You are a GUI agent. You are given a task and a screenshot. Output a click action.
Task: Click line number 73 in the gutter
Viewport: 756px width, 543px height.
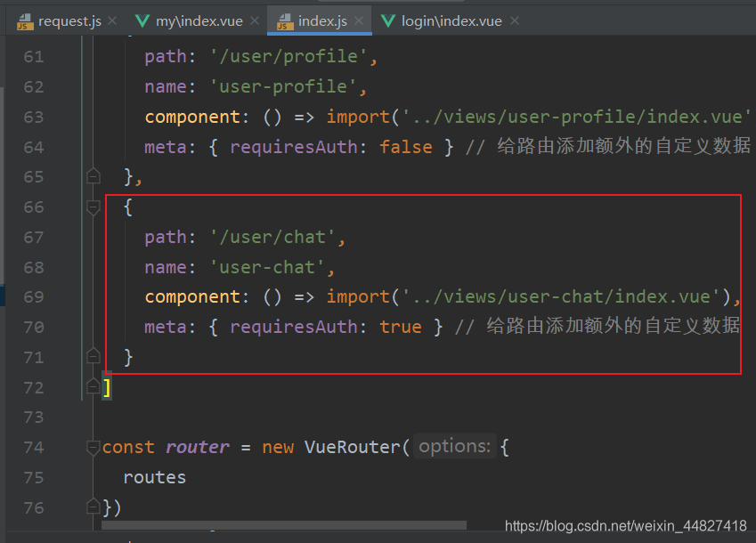pos(34,417)
